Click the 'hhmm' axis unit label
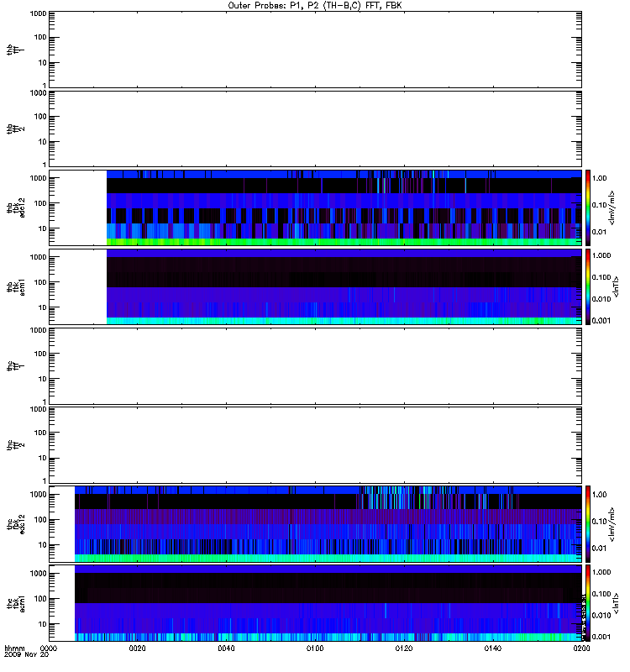This screenshot has height=672, width=630. [14, 648]
